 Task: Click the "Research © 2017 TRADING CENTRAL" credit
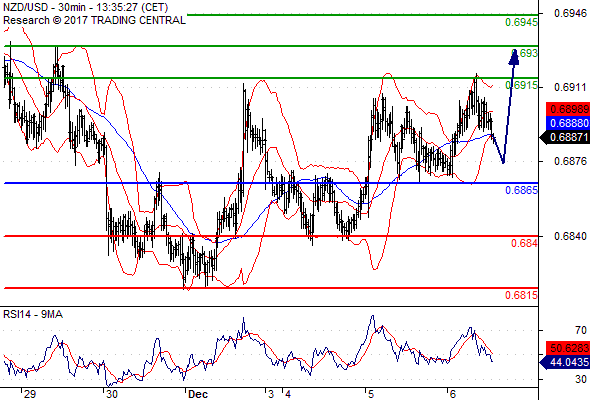(94, 20)
